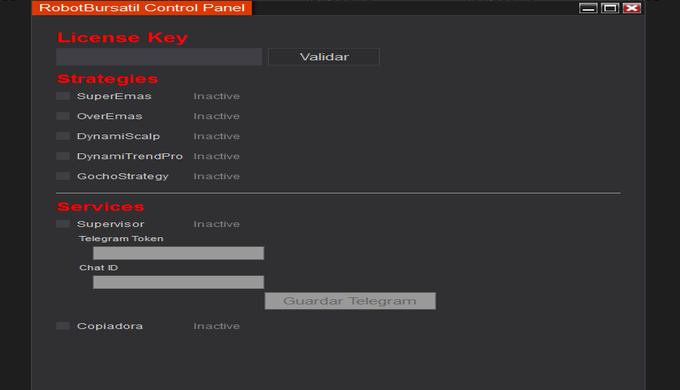The height and width of the screenshot is (390, 680).
Task: Click the Services heading
Action: tap(101, 206)
